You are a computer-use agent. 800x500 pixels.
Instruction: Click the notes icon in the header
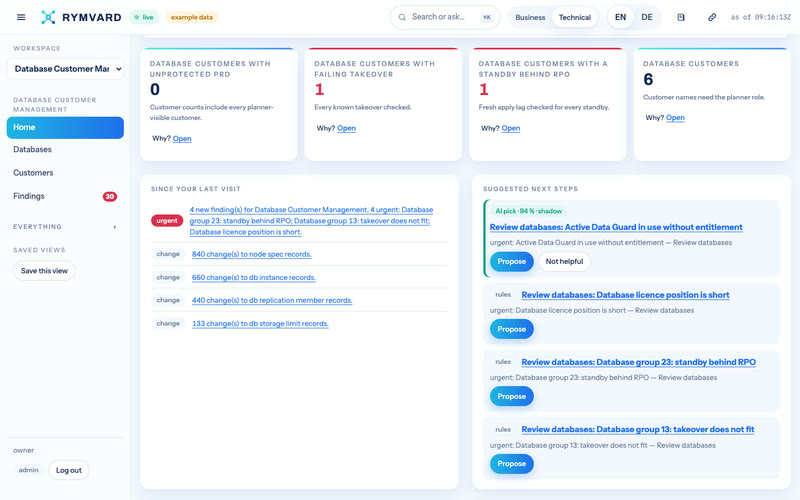coord(681,17)
